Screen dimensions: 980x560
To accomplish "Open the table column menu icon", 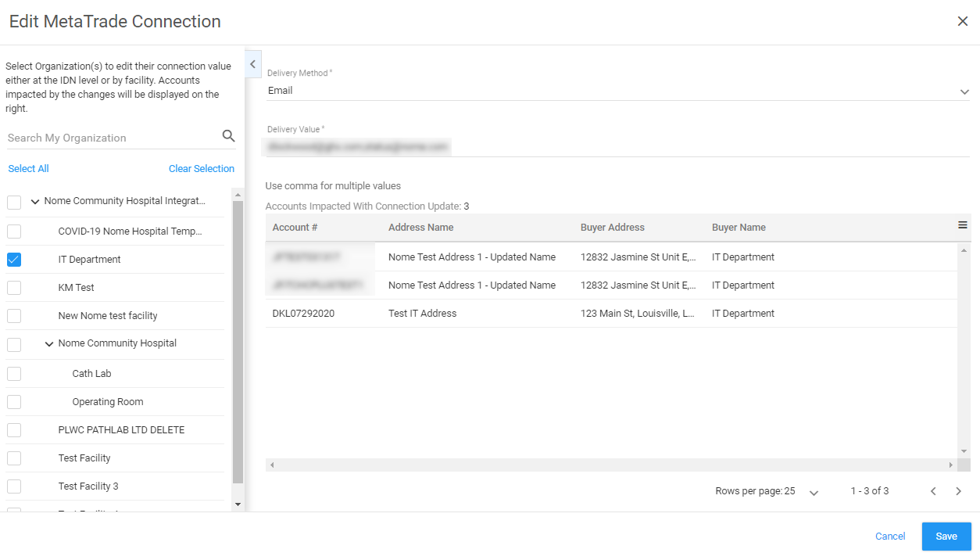I will [963, 225].
